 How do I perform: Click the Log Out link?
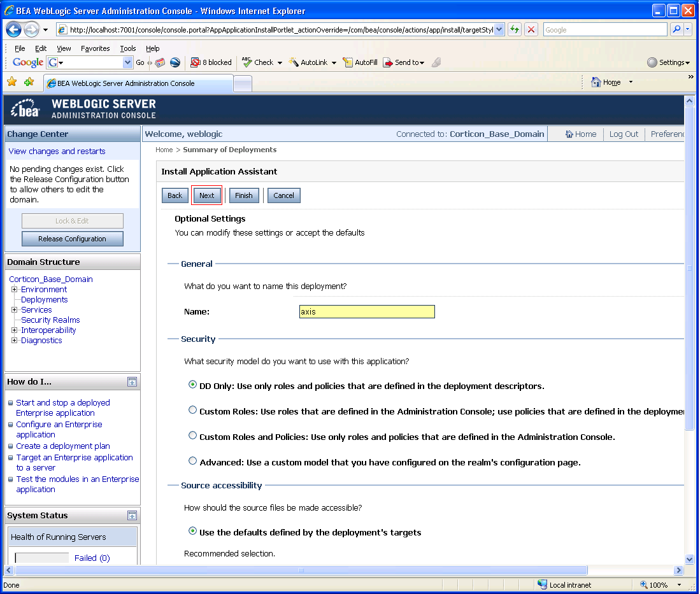click(624, 134)
